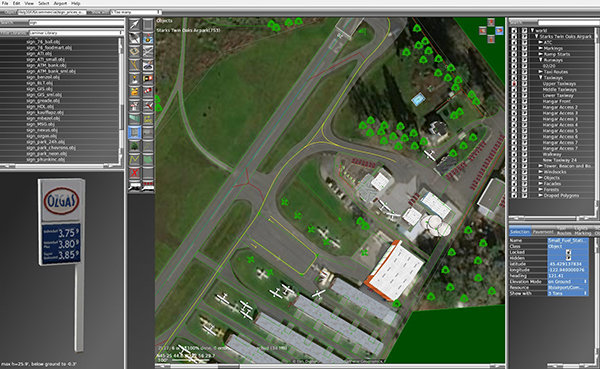Click the map pan-right arrow icon

pos(499,30)
